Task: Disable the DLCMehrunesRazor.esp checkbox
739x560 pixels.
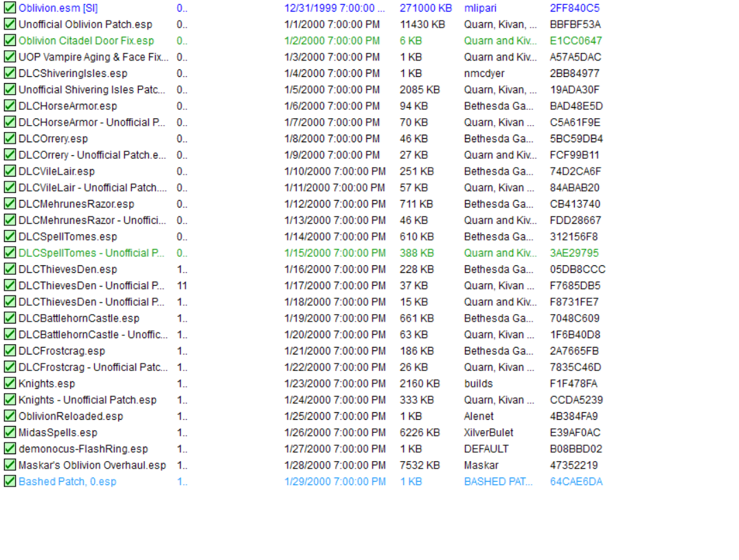Action: (x=10, y=204)
